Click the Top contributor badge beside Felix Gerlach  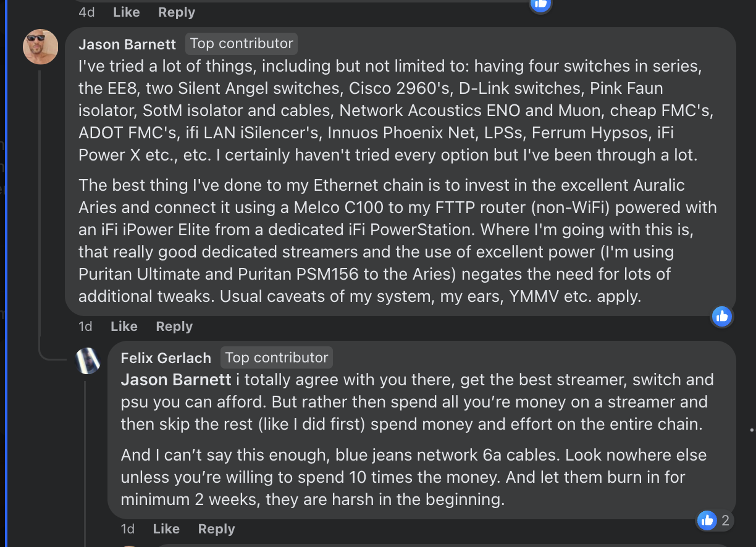277,358
